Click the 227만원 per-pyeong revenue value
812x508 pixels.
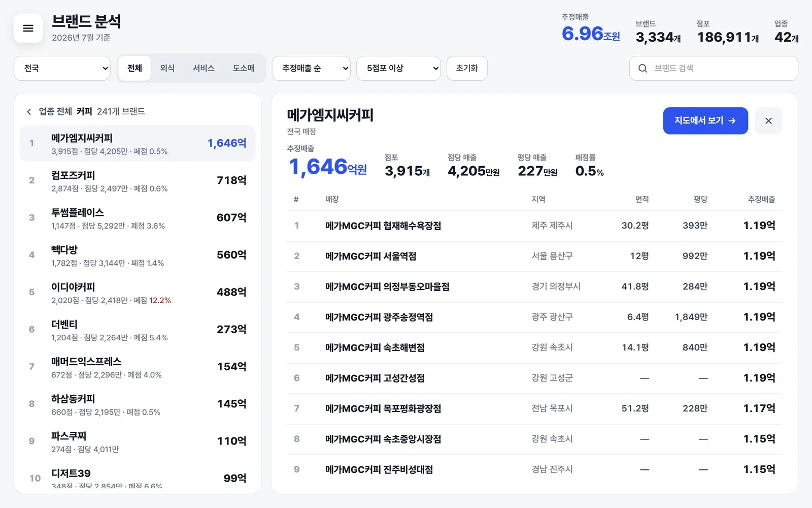tap(537, 171)
